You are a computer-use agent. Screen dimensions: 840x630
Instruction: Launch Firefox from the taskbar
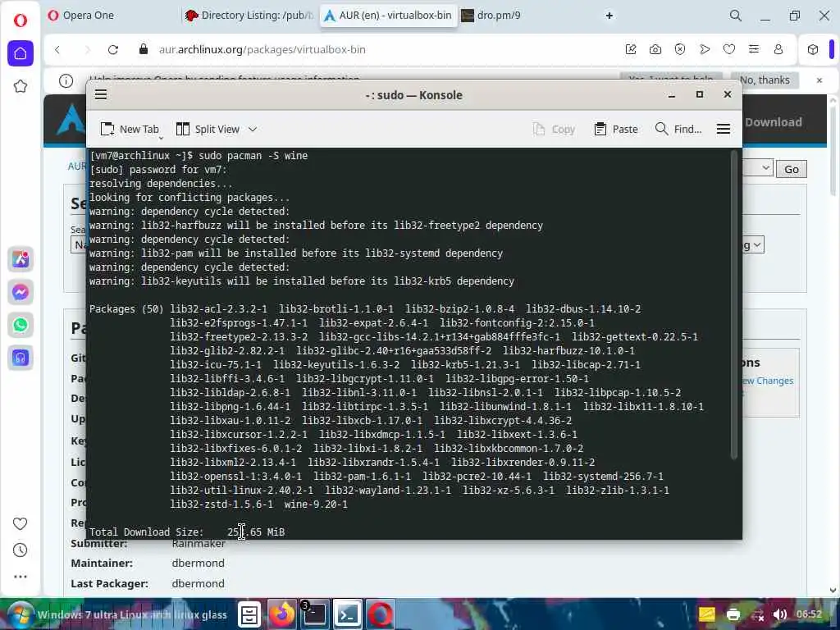coord(282,614)
